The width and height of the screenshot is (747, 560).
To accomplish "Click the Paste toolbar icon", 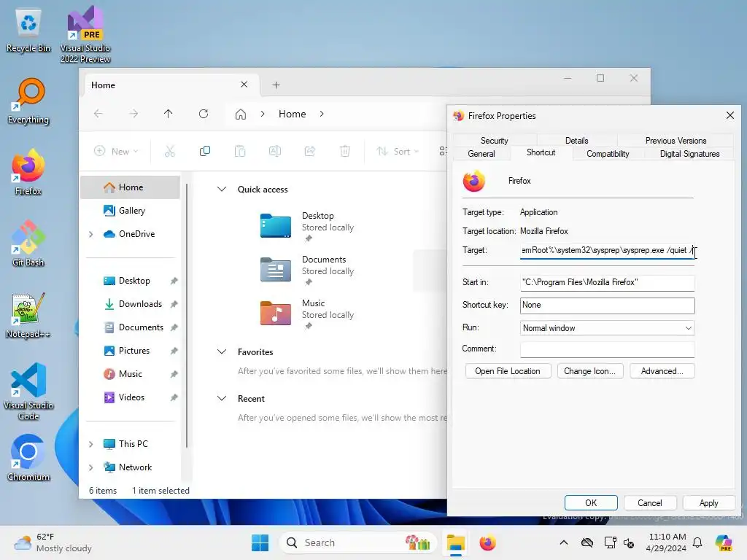I will point(240,152).
